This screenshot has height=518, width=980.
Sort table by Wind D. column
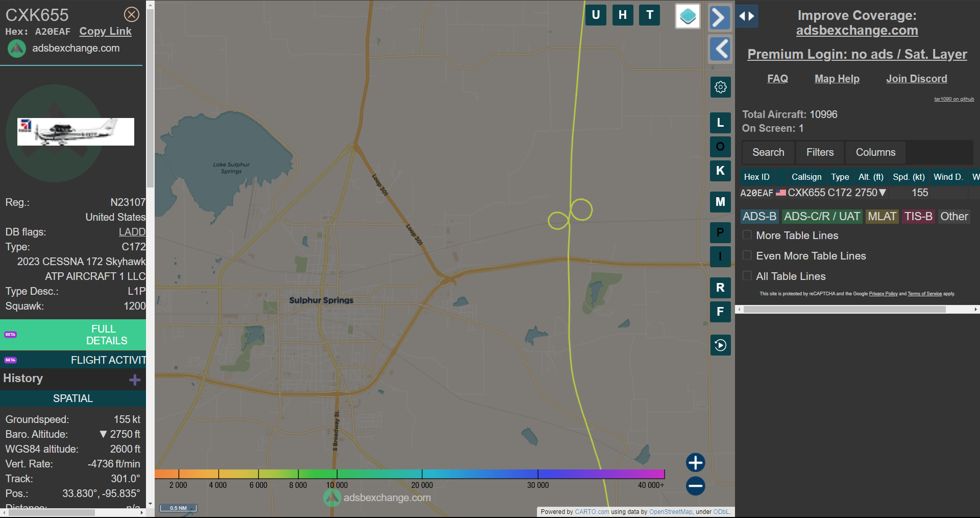click(x=948, y=177)
